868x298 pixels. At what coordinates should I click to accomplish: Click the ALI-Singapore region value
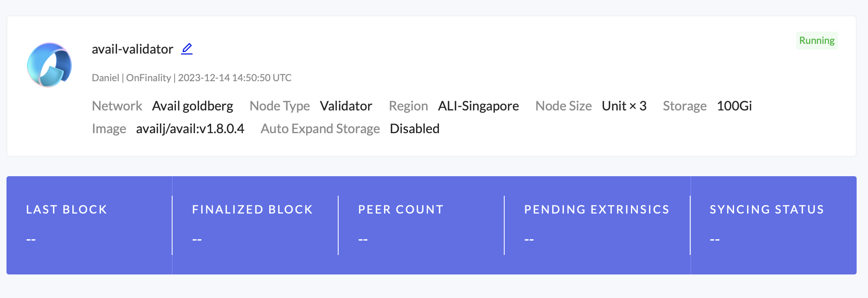pos(478,106)
